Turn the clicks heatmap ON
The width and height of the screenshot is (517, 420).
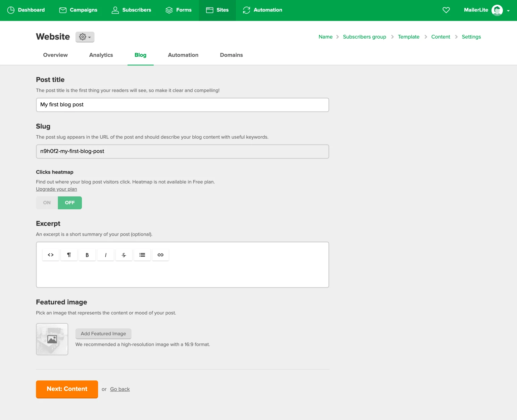pyautogui.click(x=47, y=203)
